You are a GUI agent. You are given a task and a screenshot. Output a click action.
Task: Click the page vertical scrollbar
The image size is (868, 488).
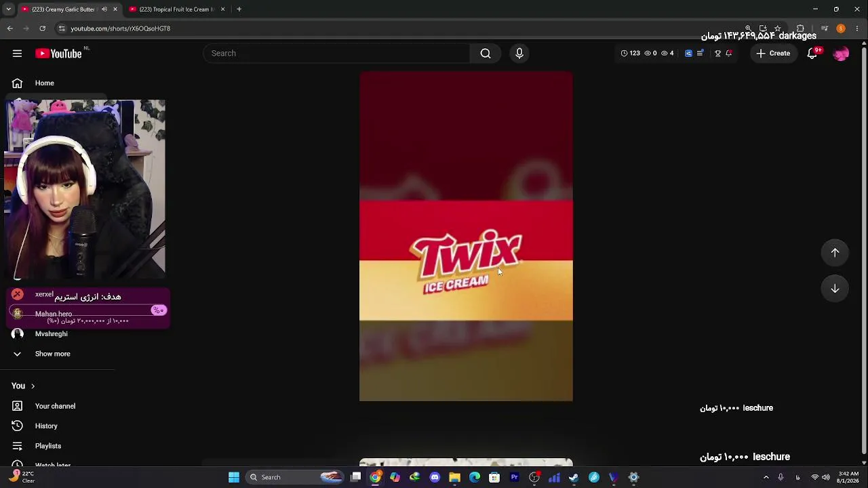tap(863, 251)
